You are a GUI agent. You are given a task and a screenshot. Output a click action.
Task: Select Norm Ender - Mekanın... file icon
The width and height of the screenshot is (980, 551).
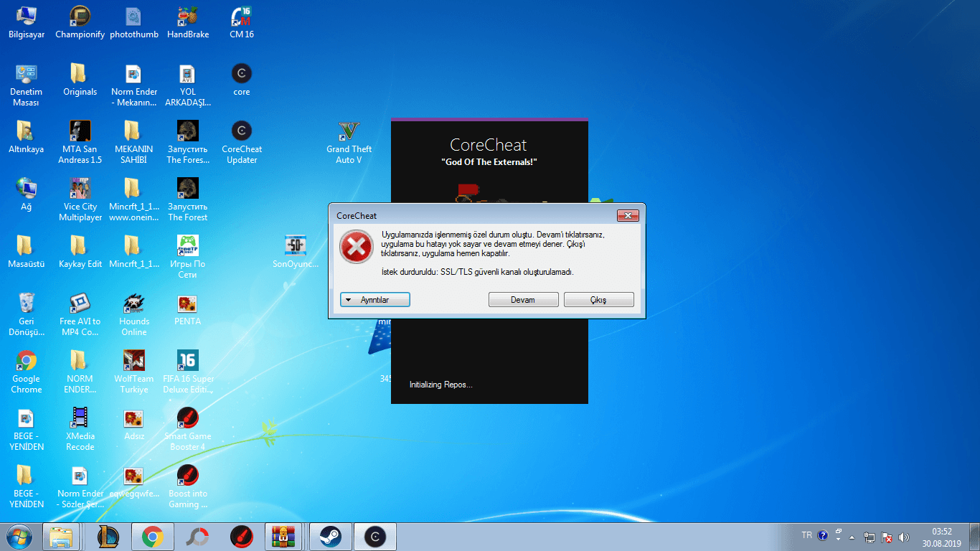click(x=134, y=85)
